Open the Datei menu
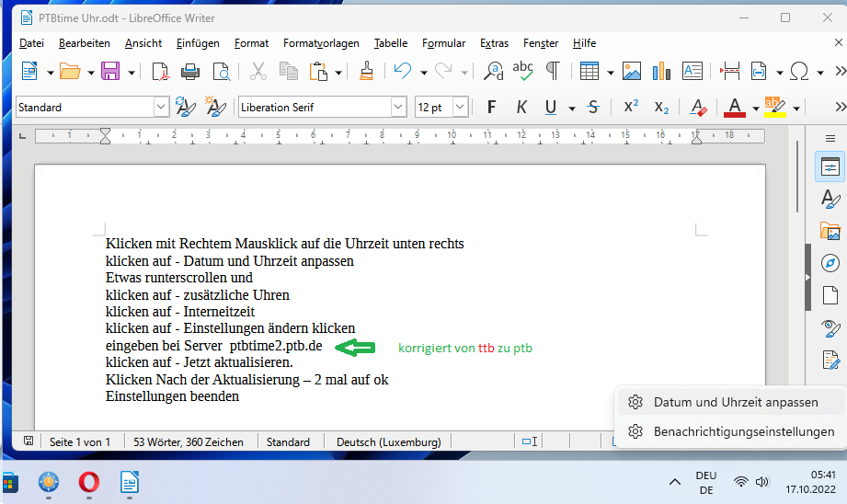Viewport: 847px width, 504px height. [x=31, y=43]
